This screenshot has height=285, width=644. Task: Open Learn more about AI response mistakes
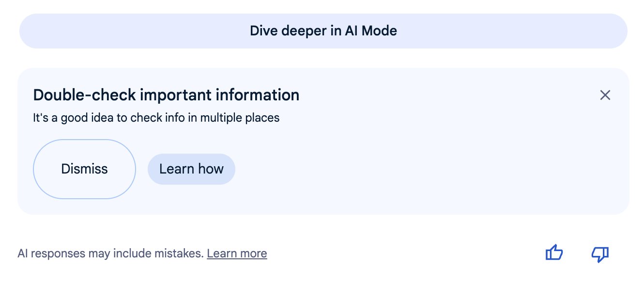tap(237, 253)
